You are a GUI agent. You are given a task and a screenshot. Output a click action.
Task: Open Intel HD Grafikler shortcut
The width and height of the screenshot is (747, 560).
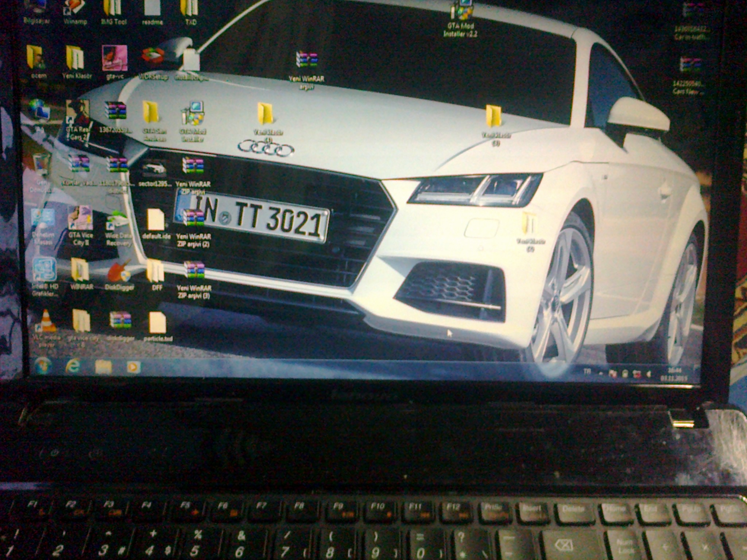point(44,277)
